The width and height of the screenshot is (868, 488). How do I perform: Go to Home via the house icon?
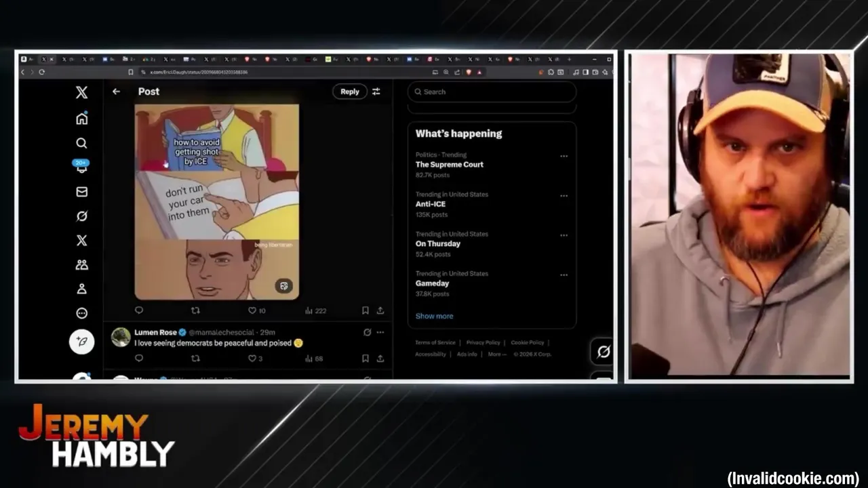[81, 119]
